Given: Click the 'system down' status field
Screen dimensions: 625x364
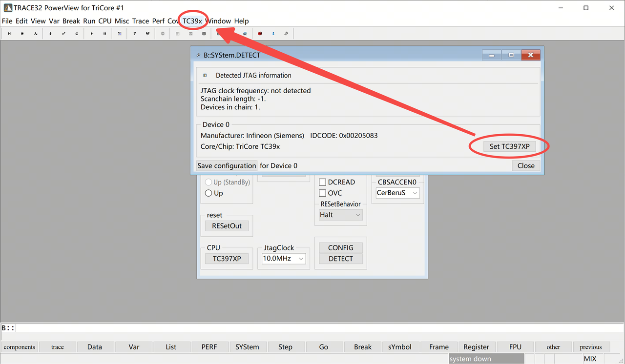Looking at the screenshot, I should pyautogui.click(x=486, y=359).
